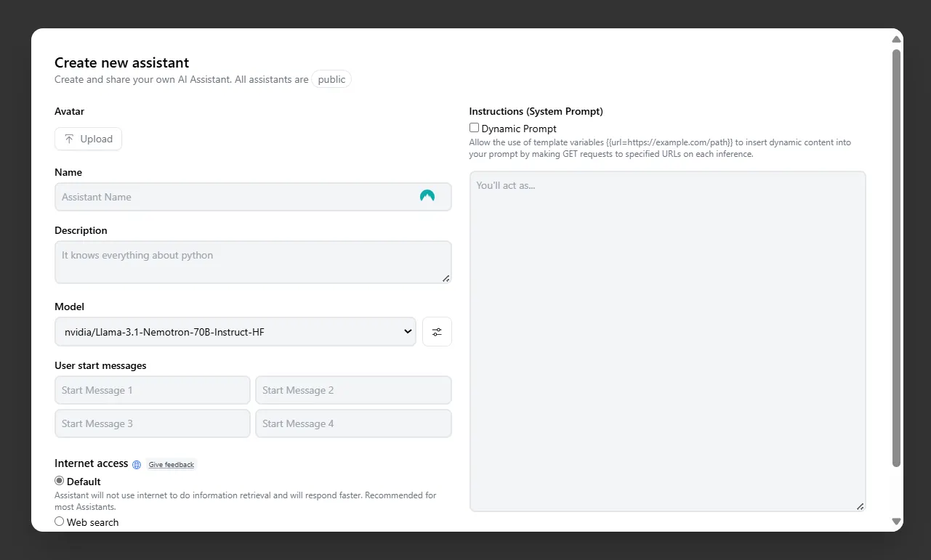
Task: Open the Model dropdown list
Action: [235, 332]
